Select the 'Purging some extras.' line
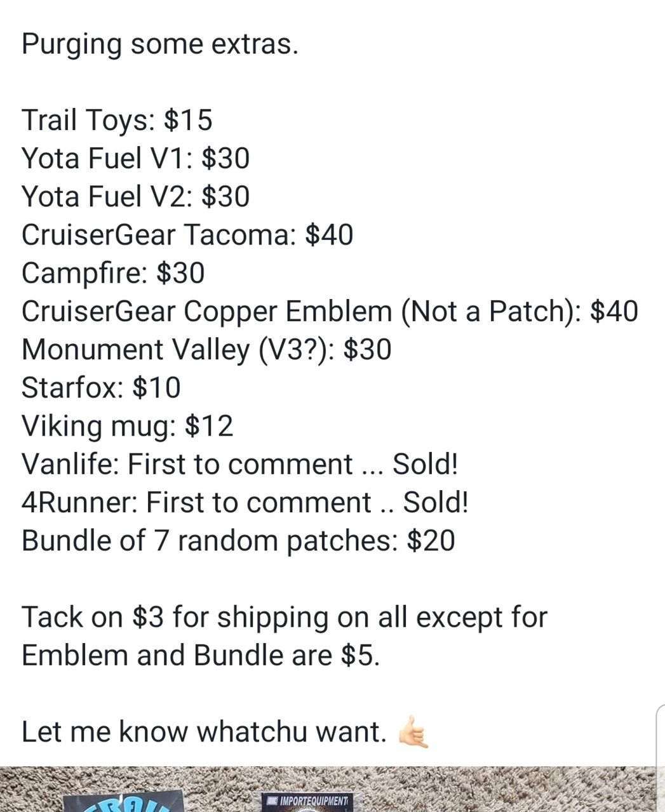Viewport: 665px width, 812px height. (x=159, y=46)
